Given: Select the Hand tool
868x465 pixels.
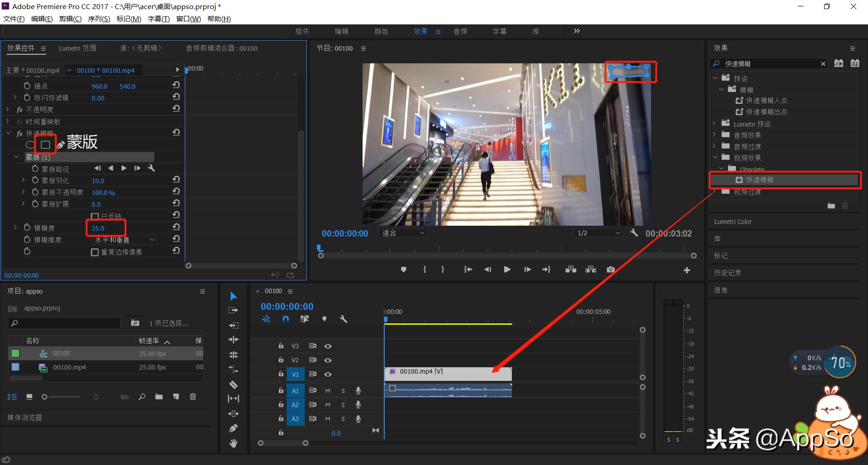Looking at the screenshot, I should click(x=233, y=443).
